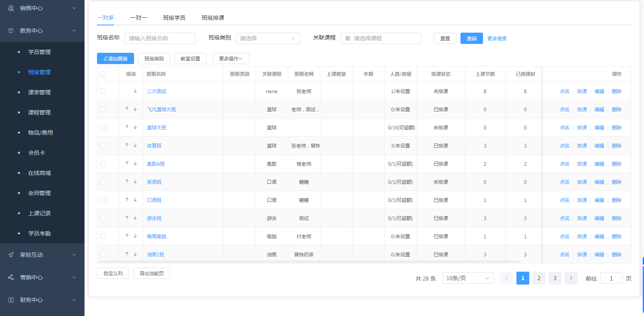
Task: Check the 篮球大班 row checkbox
Action: (x=103, y=127)
